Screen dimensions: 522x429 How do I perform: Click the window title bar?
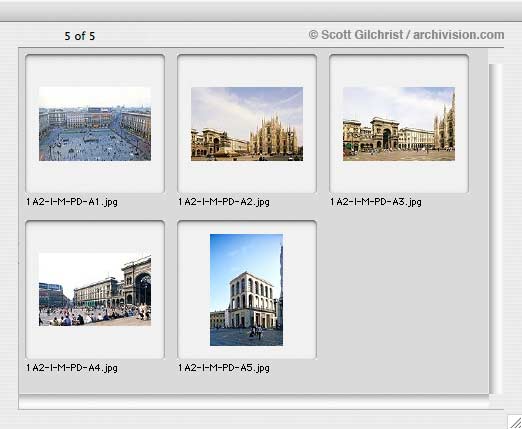click(261, 11)
